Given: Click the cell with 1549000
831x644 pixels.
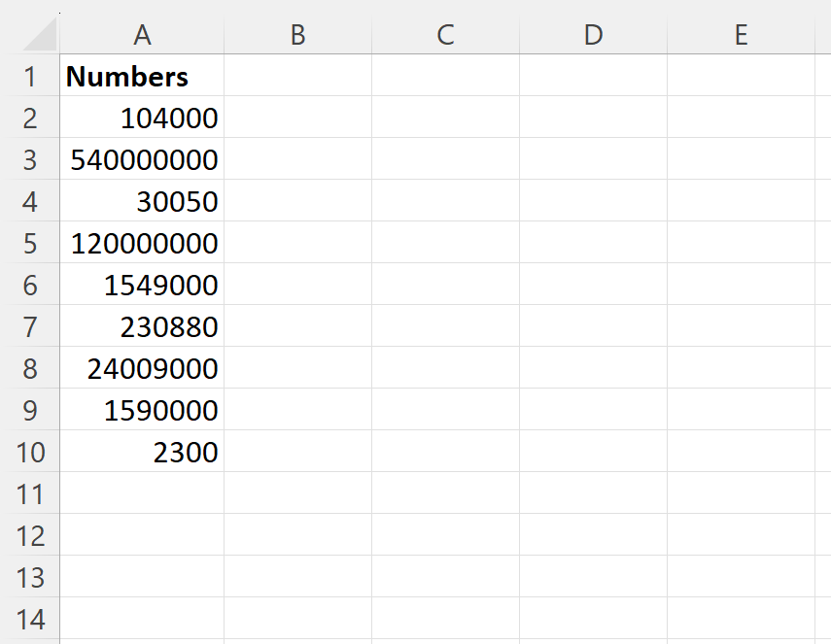Looking at the screenshot, I should coord(142,285).
